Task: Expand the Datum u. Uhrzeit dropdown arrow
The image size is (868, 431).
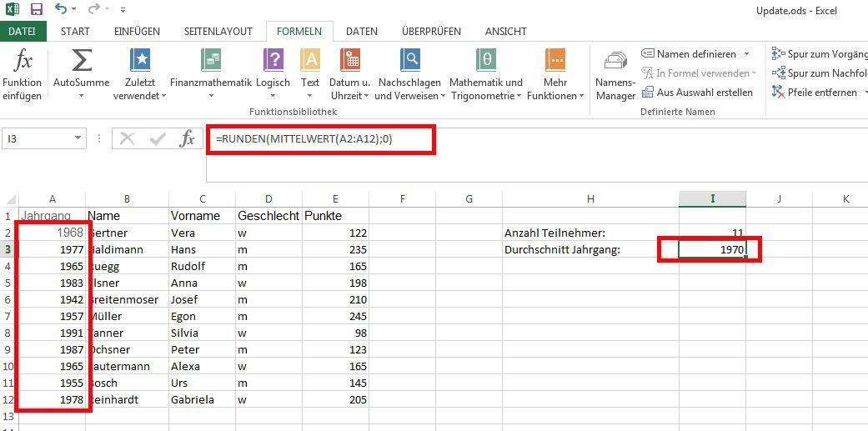Action: [x=366, y=96]
